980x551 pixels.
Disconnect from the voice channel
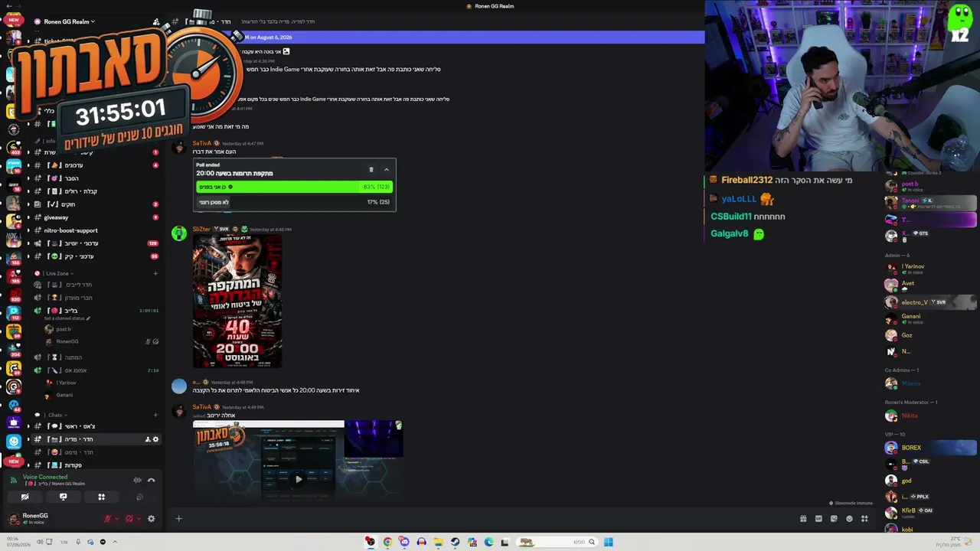coord(151,480)
